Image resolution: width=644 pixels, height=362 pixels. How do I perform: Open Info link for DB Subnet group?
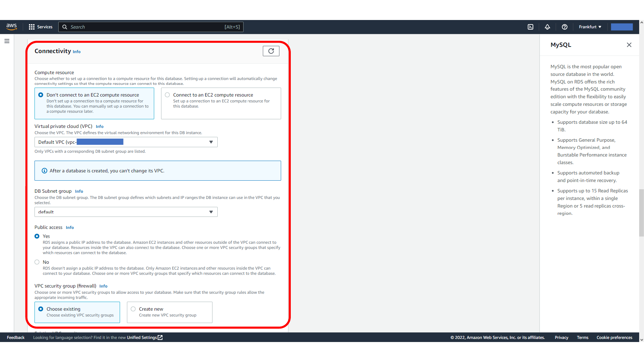click(79, 191)
